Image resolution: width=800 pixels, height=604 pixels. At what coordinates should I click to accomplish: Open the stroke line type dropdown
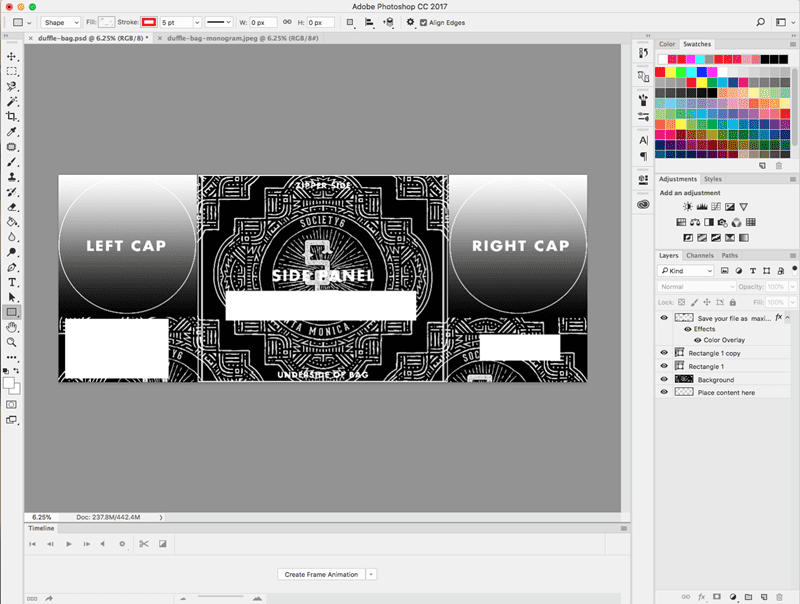click(x=219, y=22)
